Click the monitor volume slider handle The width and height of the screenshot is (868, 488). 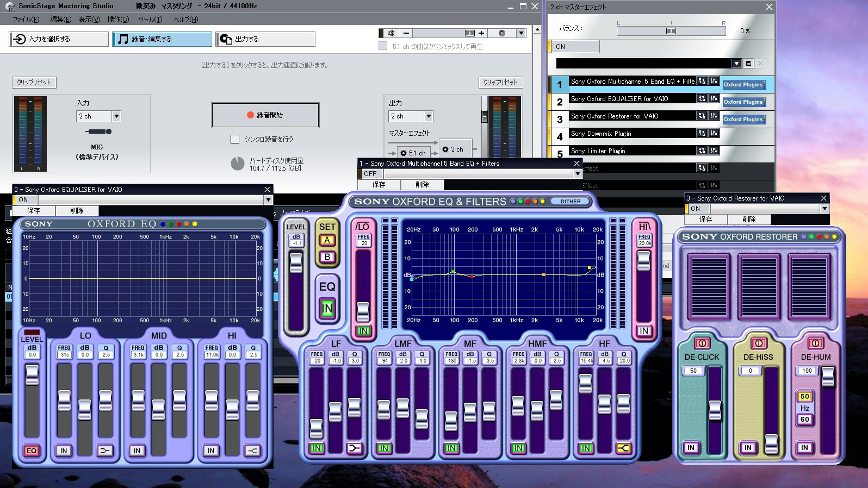(470, 33)
